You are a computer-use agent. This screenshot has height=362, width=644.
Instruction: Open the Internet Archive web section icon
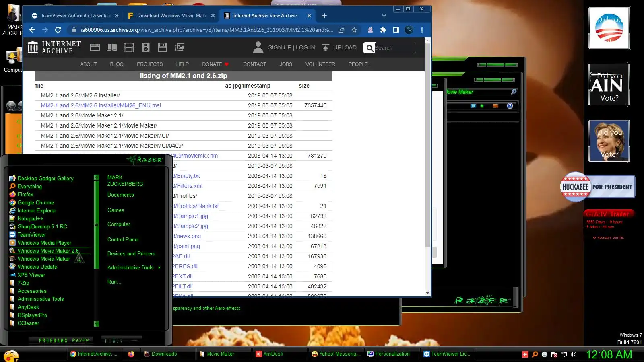click(95, 47)
